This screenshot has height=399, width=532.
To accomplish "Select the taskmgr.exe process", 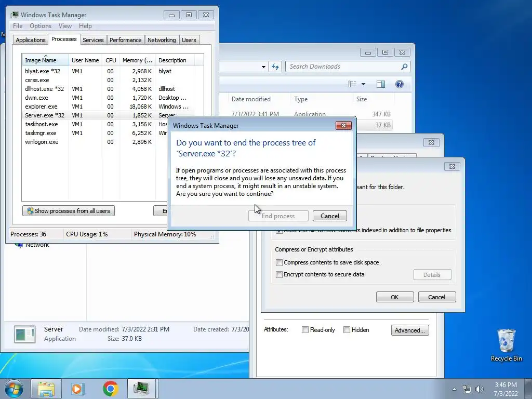I will click(x=95, y=133).
